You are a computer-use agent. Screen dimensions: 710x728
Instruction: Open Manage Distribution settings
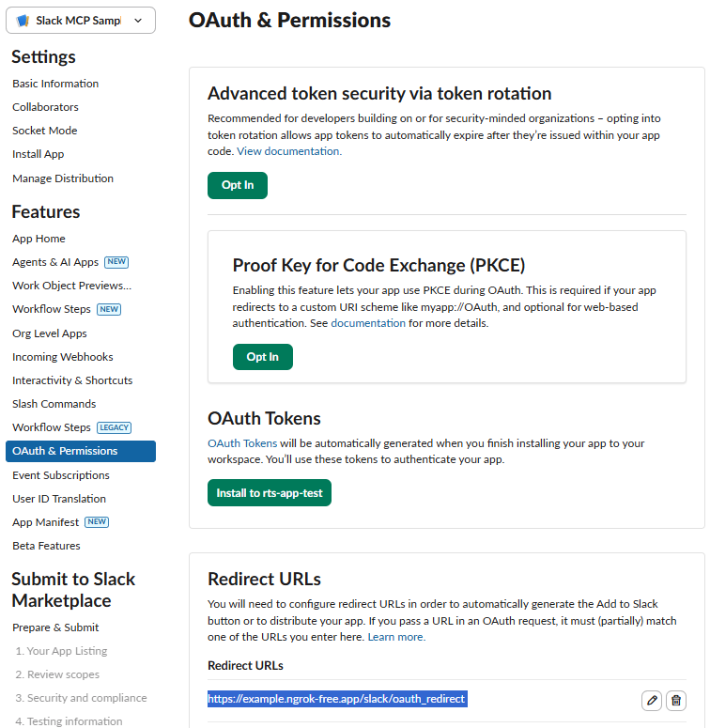coord(63,178)
